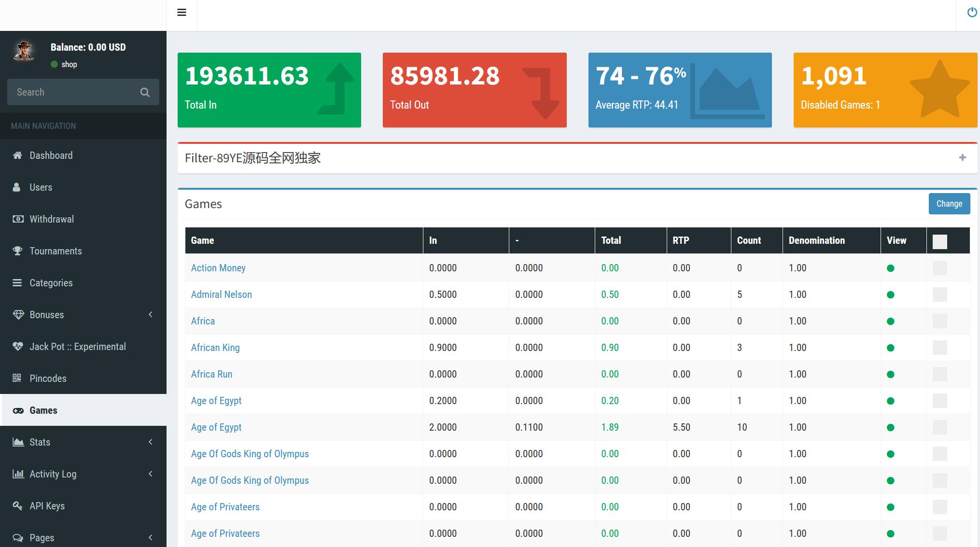The height and width of the screenshot is (547, 980).
Task: Open Users in the sidebar
Action: (83, 187)
